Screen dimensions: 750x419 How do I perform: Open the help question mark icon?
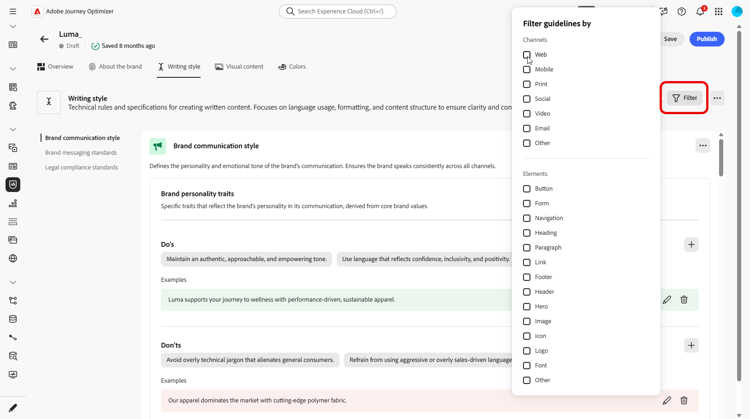coord(682,12)
